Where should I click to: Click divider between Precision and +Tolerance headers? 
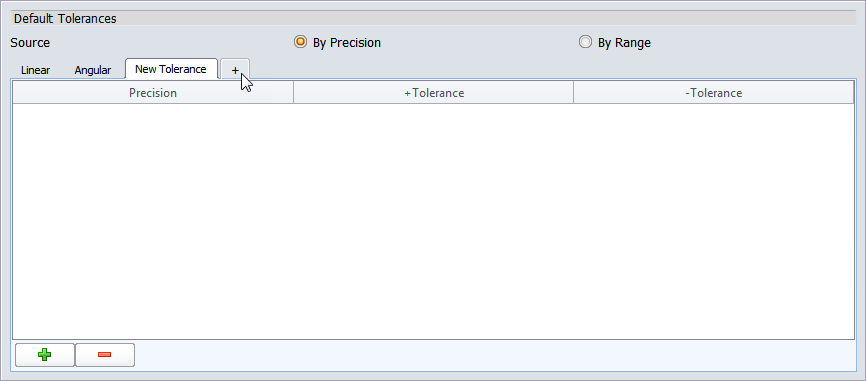point(293,93)
